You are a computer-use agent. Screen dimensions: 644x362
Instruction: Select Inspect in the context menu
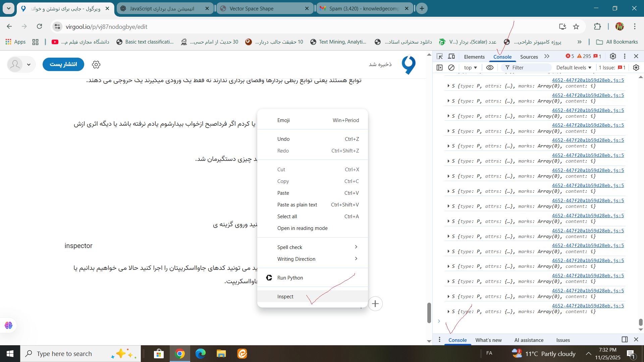(285, 296)
